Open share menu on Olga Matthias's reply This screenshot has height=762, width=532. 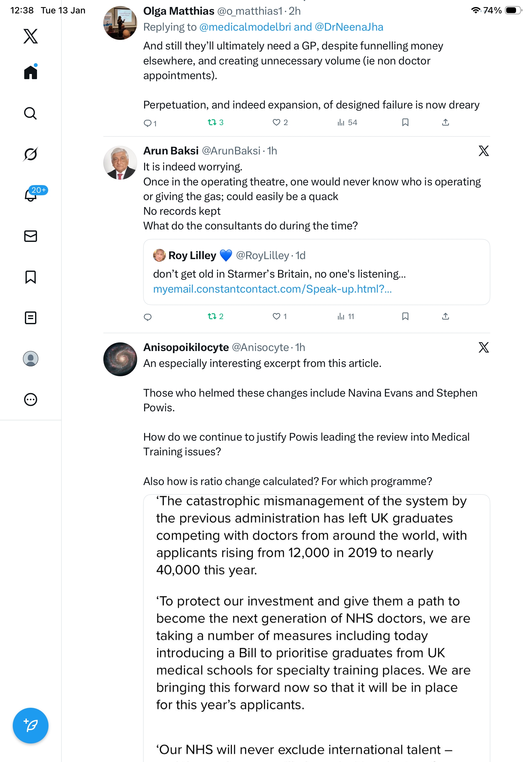(445, 123)
